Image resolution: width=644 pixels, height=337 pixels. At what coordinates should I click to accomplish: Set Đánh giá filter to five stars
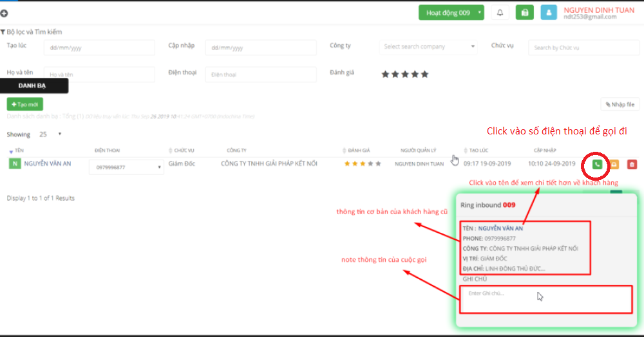pyautogui.click(x=424, y=74)
